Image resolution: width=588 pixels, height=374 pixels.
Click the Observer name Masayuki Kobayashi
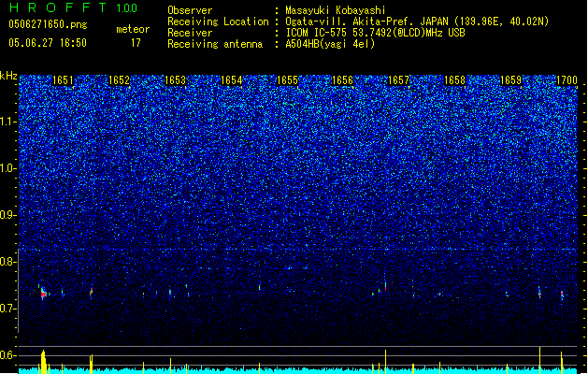pos(336,10)
